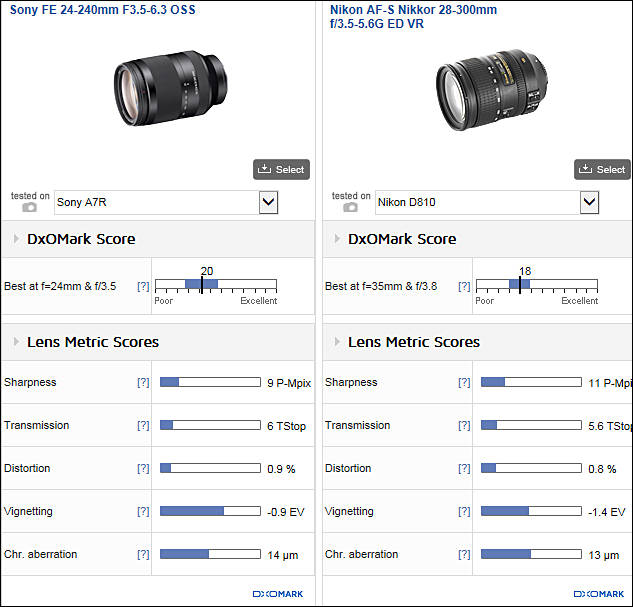Open help [?] for Best at f=24mm & f/3.5

(x=143, y=287)
